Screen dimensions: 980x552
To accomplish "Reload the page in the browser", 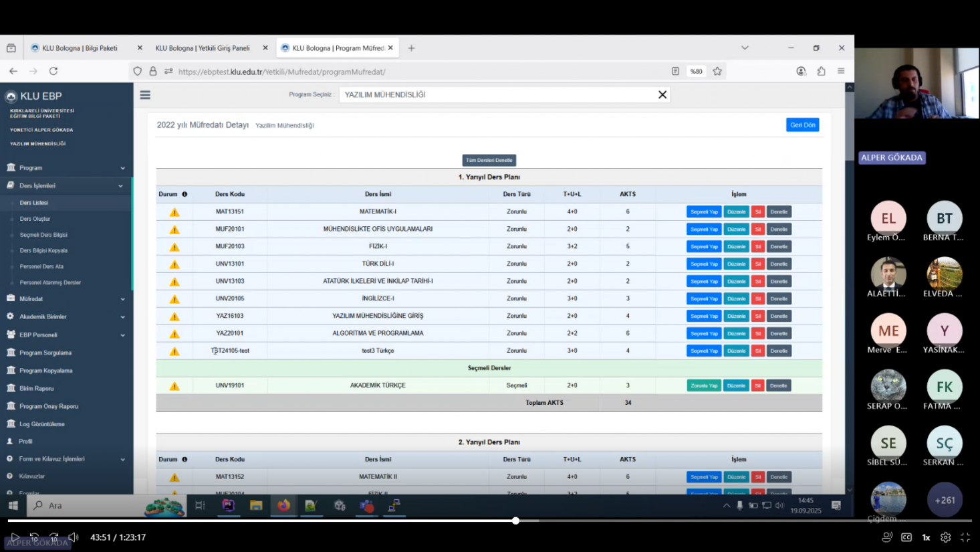I will [x=53, y=71].
